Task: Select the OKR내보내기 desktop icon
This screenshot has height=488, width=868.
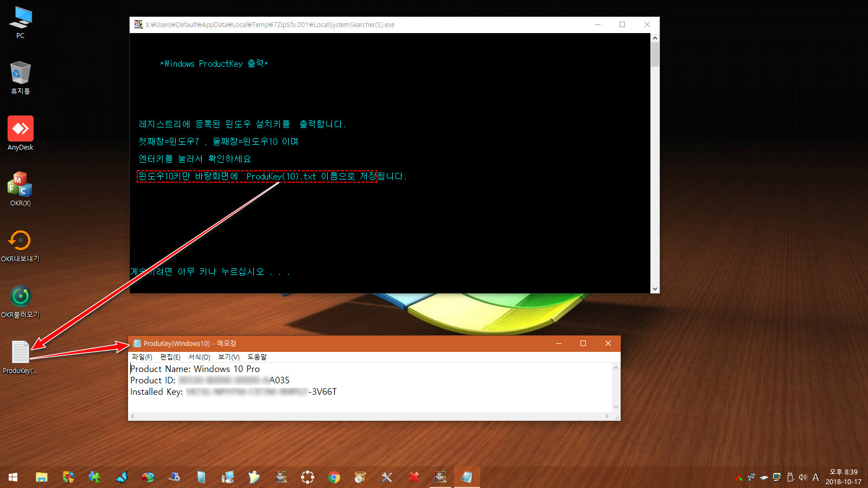Action: [20, 246]
